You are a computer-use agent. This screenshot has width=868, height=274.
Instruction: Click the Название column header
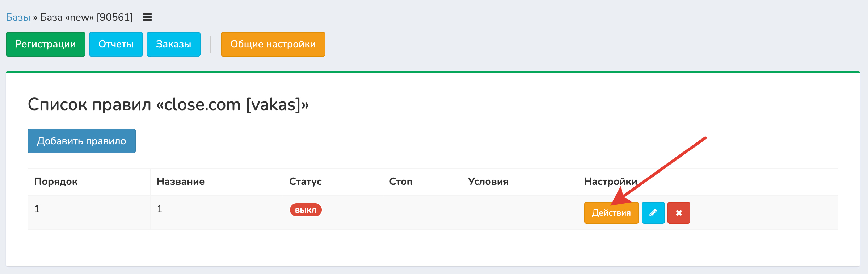181,182
